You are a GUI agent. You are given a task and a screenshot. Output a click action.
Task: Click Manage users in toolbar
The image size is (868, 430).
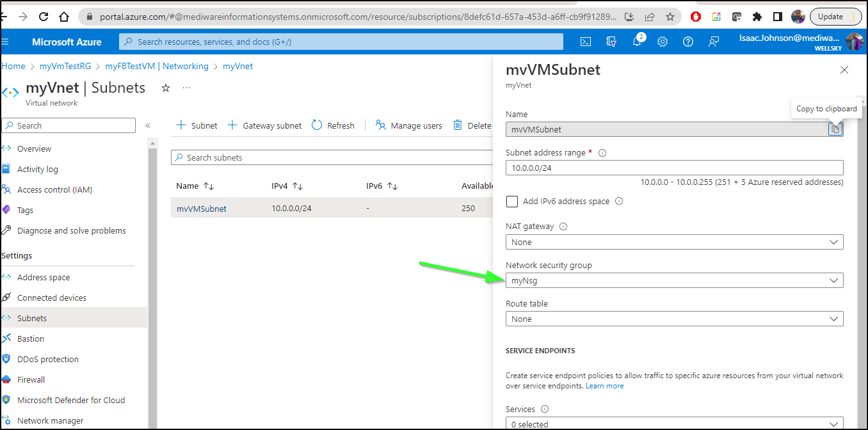pyautogui.click(x=408, y=125)
